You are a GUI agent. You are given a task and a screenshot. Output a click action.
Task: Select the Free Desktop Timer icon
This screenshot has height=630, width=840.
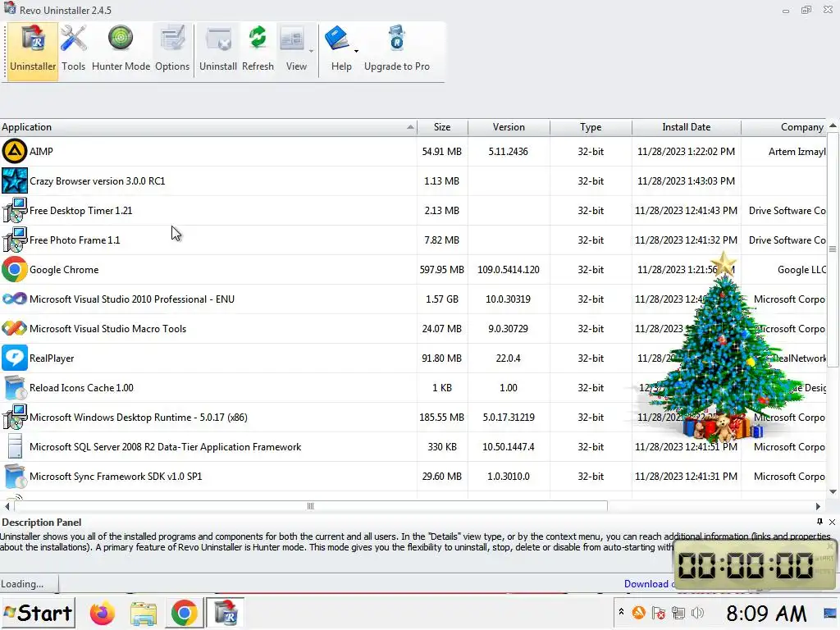pos(15,211)
